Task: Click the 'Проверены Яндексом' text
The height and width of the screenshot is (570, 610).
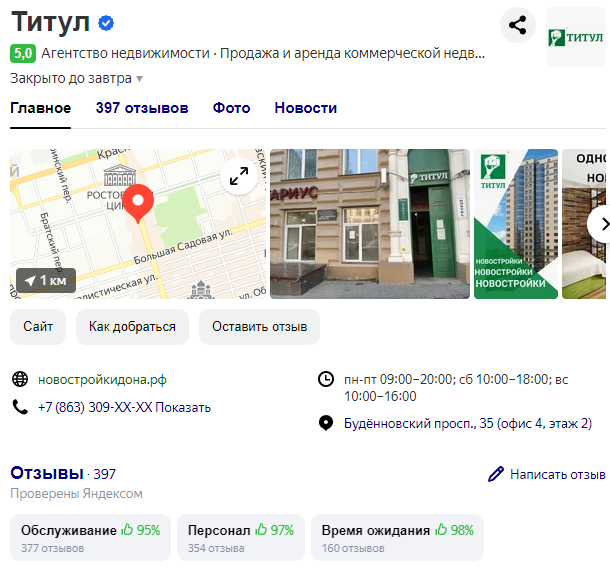Action: (76, 493)
